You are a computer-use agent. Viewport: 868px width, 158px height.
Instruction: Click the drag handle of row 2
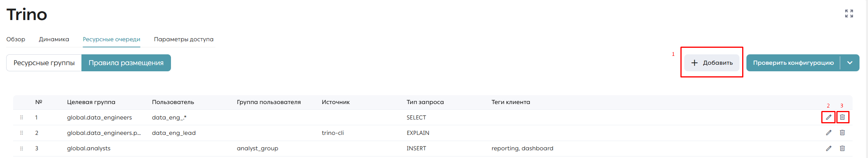22,133
